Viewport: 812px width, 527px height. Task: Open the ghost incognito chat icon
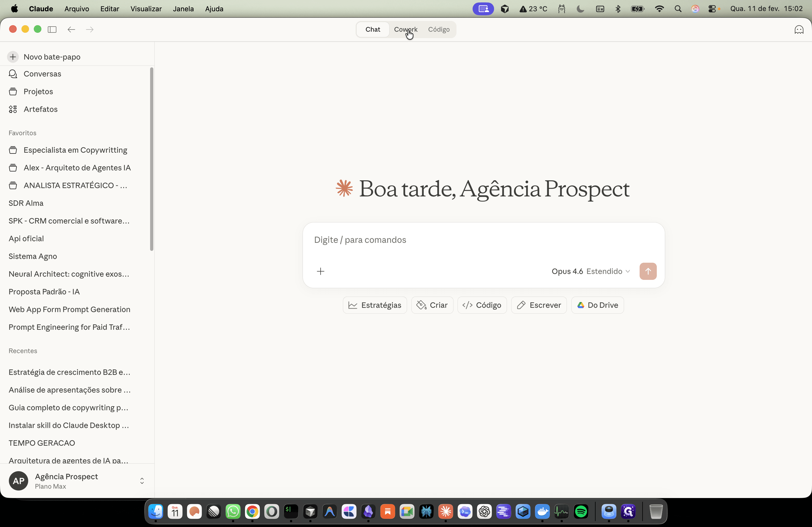pos(799,30)
